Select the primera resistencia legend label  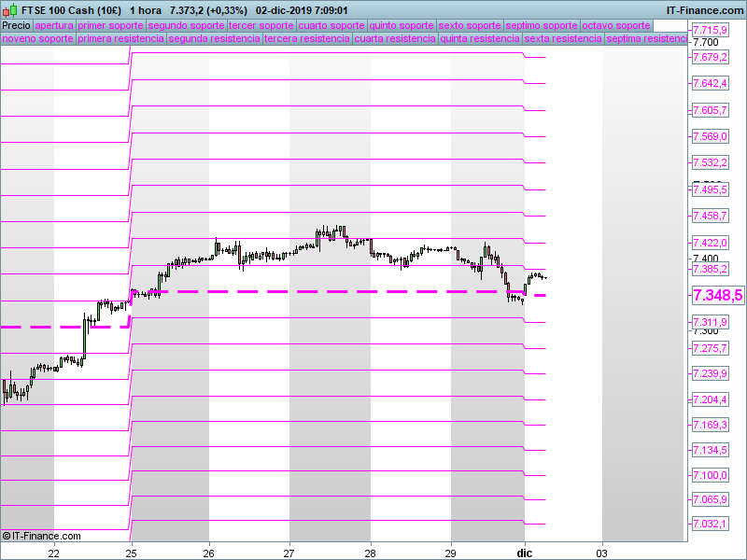pyautogui.click(x=121, y=38)
